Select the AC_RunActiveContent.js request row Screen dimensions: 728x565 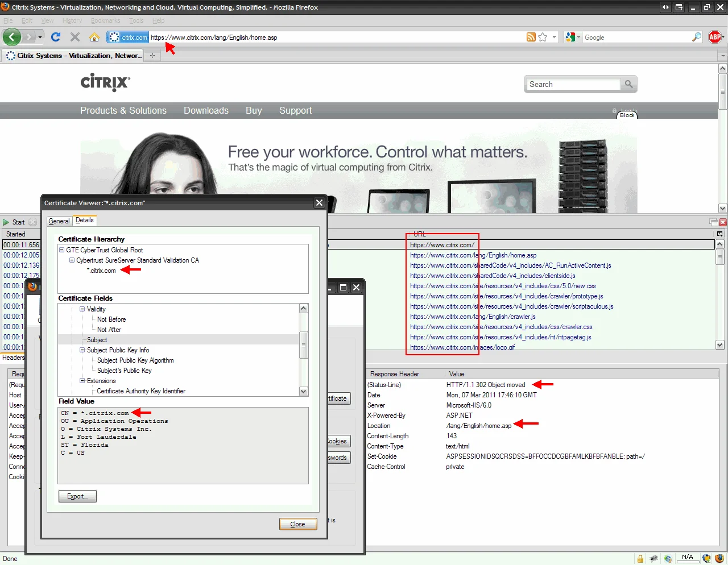pyautogui.click(x=511, y=265)
